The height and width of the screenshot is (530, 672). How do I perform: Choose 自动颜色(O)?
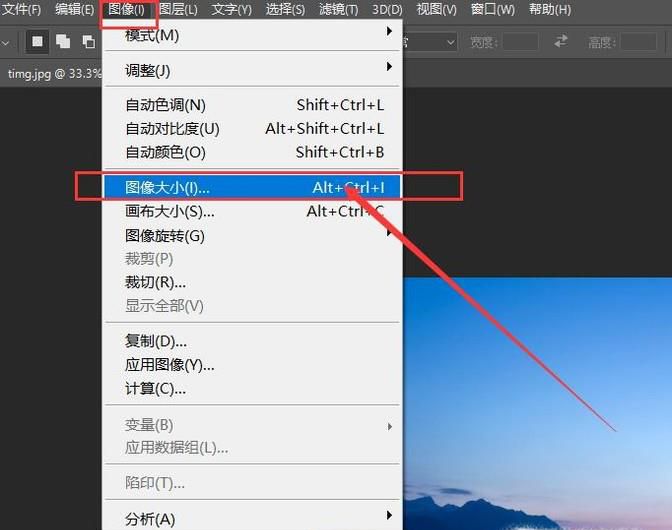[252, 152]
